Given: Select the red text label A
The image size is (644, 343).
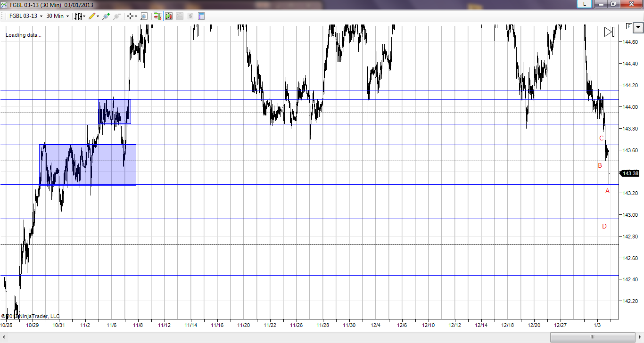Looking at the screenshot, I should click(x=608, y=191).
